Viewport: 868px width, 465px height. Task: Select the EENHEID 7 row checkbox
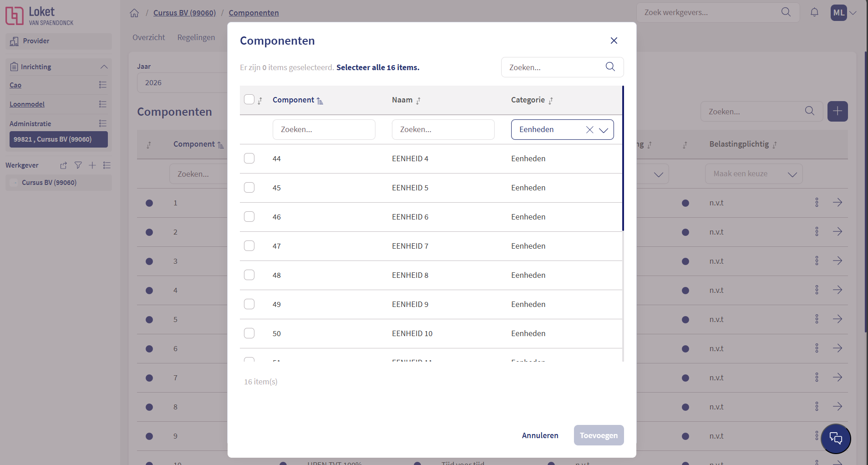[249, 246]
